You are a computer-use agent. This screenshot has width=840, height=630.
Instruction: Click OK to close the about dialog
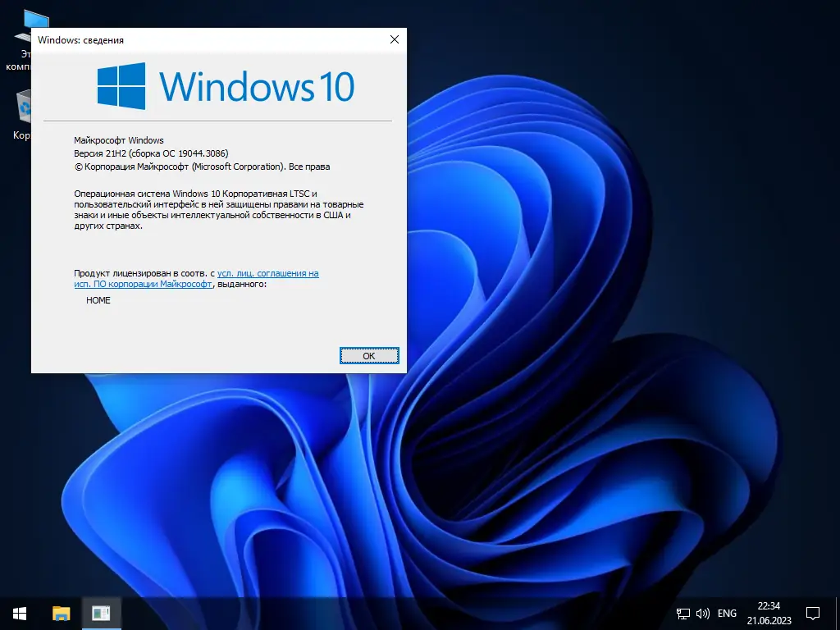[368, 355]
